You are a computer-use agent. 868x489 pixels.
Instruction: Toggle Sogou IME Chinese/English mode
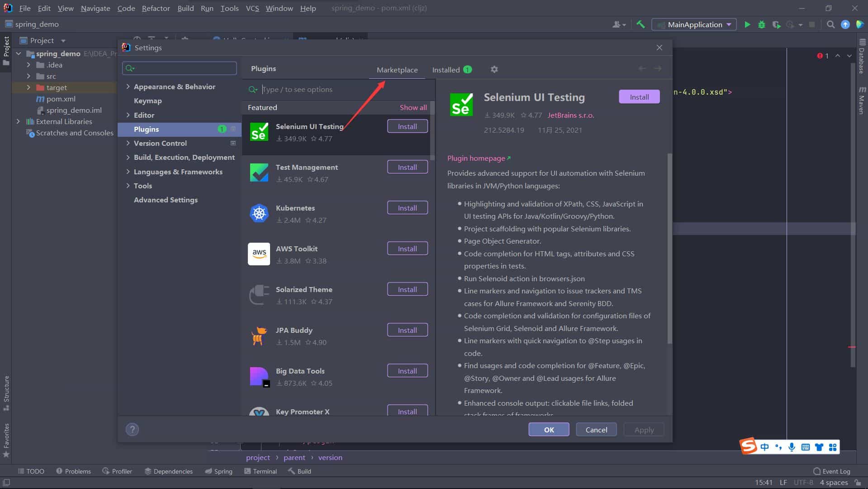(764, 447)
